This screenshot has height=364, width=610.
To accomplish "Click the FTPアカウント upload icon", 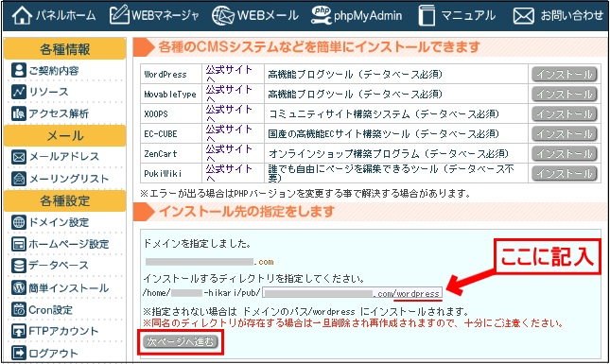I will pyautogui.click(x=19, y=331).
